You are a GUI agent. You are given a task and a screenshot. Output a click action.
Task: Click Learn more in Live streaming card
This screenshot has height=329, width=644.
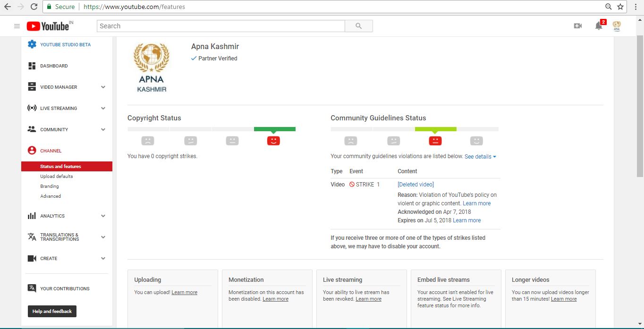coord(368,299)
